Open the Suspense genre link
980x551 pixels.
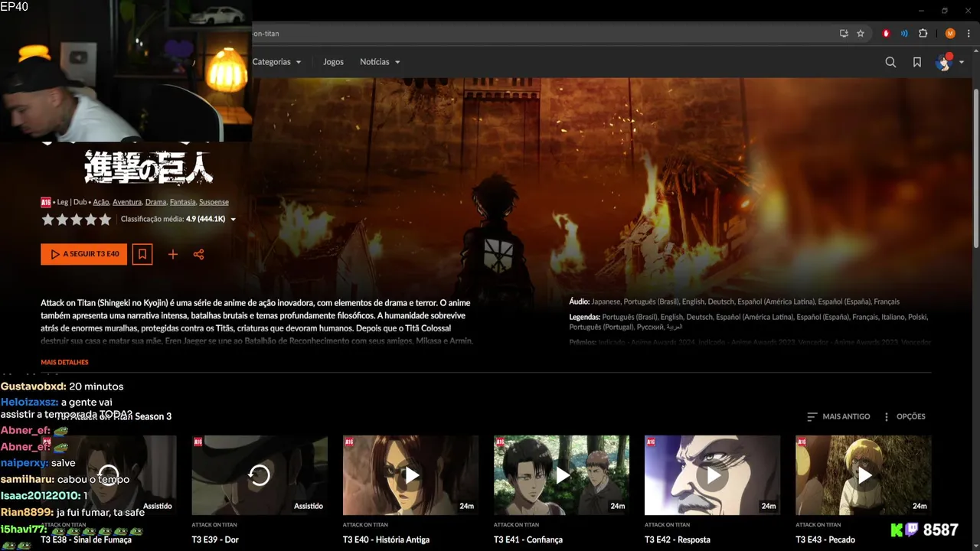pos(214,202)
